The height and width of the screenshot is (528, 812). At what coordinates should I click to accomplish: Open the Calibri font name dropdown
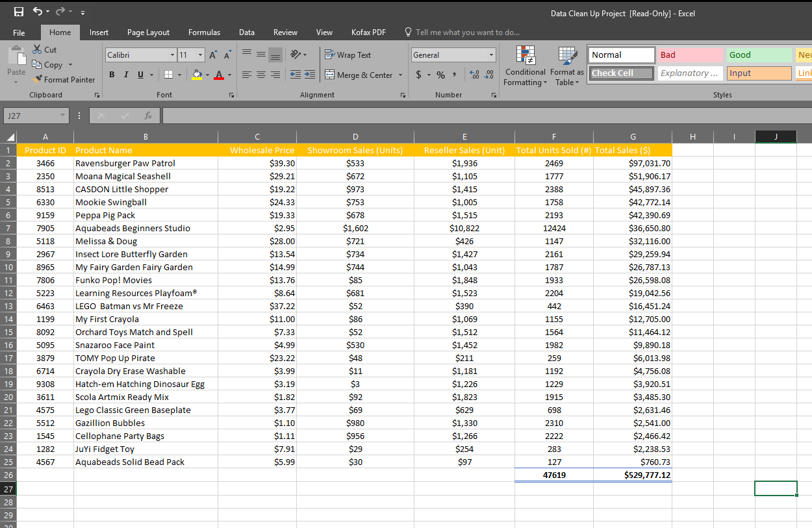pos(172,55)
